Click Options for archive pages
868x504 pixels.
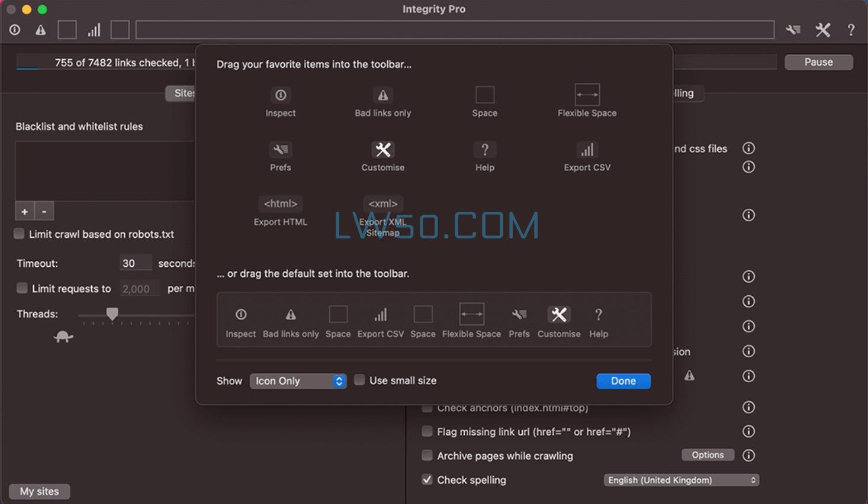click(x=708, y=455)
